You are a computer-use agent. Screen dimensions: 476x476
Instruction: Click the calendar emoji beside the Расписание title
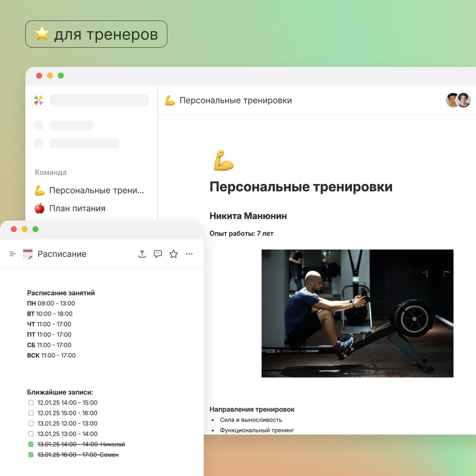tap(27, 254)
